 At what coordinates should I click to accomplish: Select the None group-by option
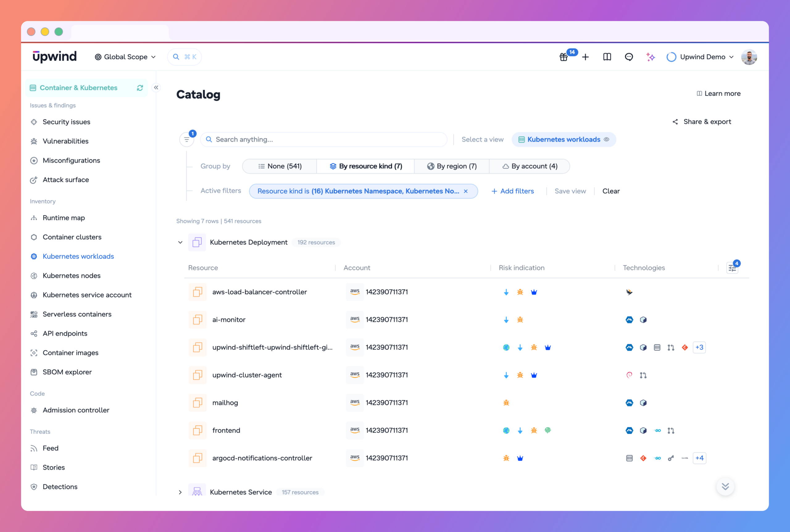(x=280, y=166)
